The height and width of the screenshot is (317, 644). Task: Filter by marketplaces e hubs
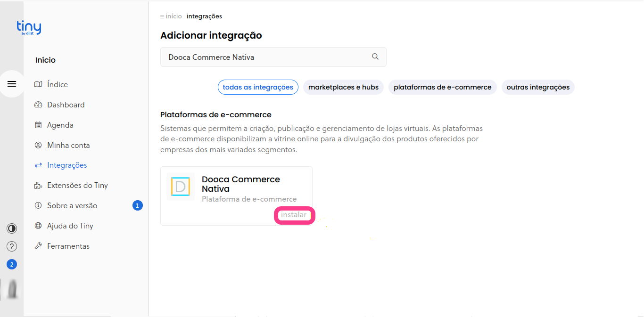(x=343, y=87)
